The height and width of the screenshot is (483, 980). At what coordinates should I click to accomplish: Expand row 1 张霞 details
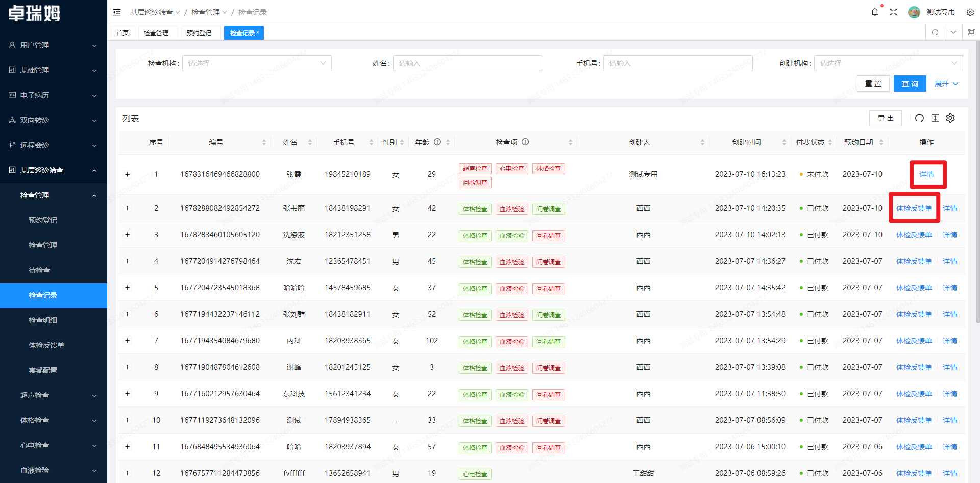pos(127,174)
